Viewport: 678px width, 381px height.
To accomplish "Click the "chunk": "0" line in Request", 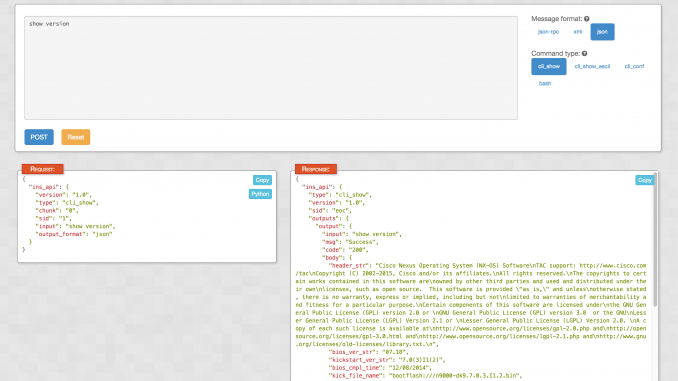I will point(57,210).
